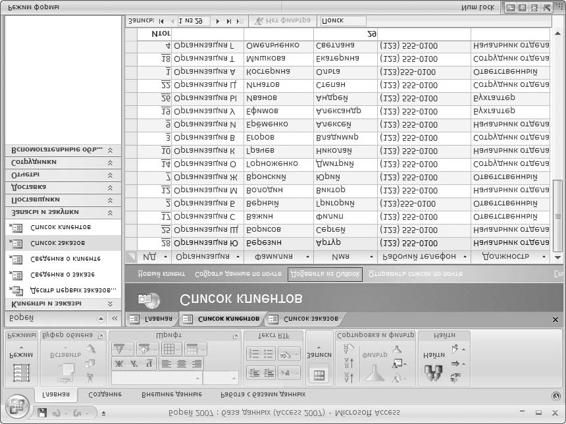Click Отправить список по почте button
This screenshot has width=566, height=424.
[415, 274]
